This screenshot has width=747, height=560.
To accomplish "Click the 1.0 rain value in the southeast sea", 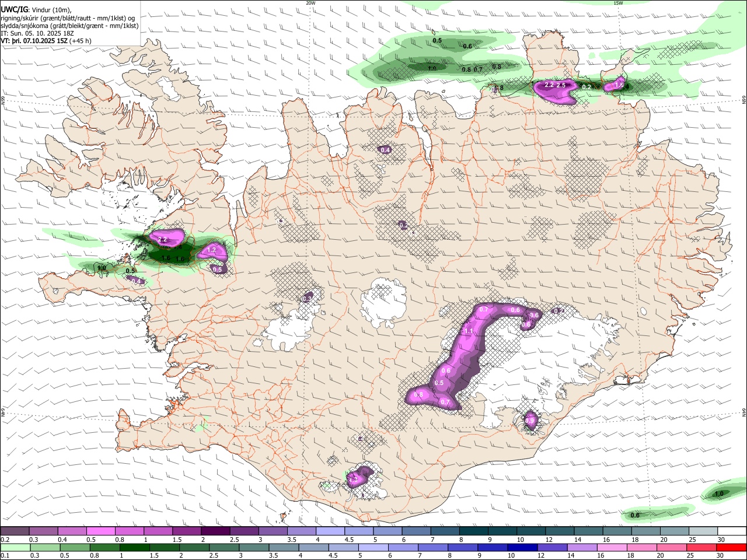I will (719, 494).
